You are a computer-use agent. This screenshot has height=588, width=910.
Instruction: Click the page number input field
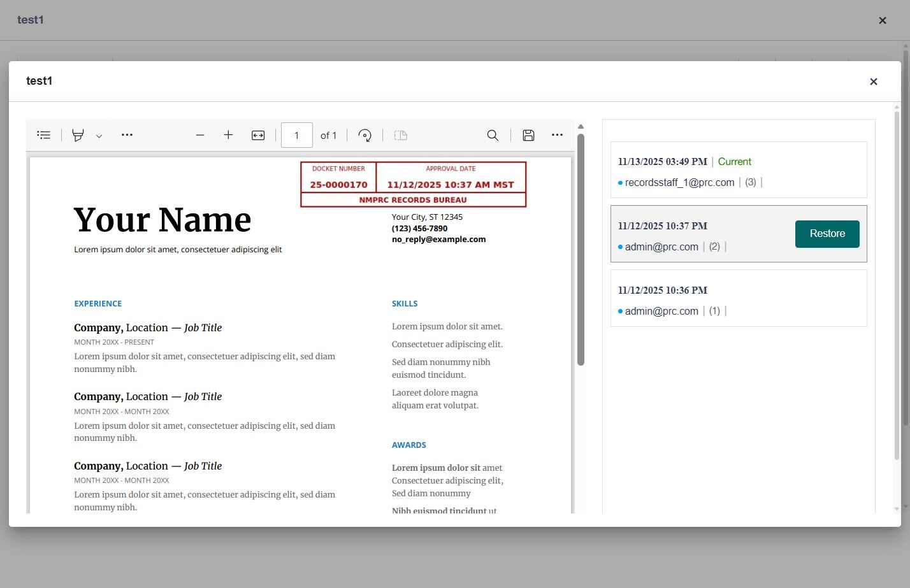click(297, 135)
